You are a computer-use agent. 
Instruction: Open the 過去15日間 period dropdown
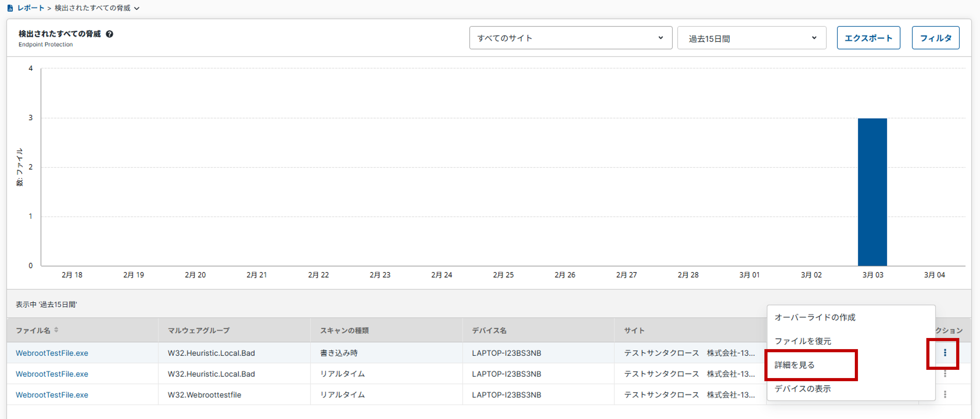tap(751, 38)
